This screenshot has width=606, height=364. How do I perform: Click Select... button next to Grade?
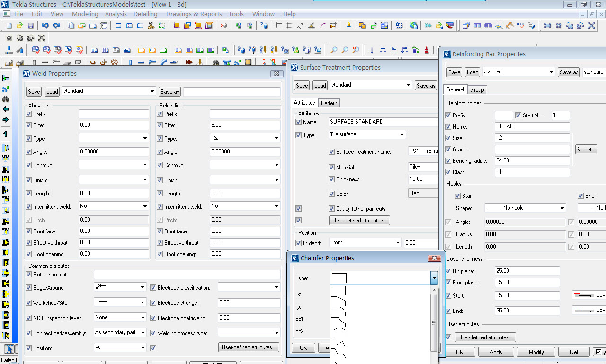click(x=586, y=150)
